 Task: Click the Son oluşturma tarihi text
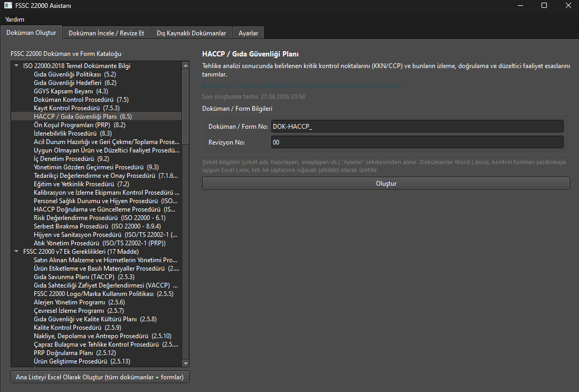[x=254, y=97]
